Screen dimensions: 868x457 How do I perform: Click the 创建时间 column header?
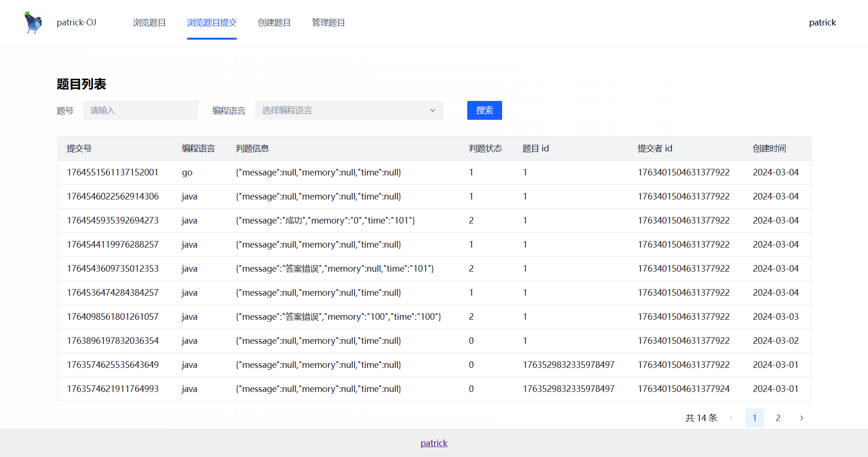point(769,149)
